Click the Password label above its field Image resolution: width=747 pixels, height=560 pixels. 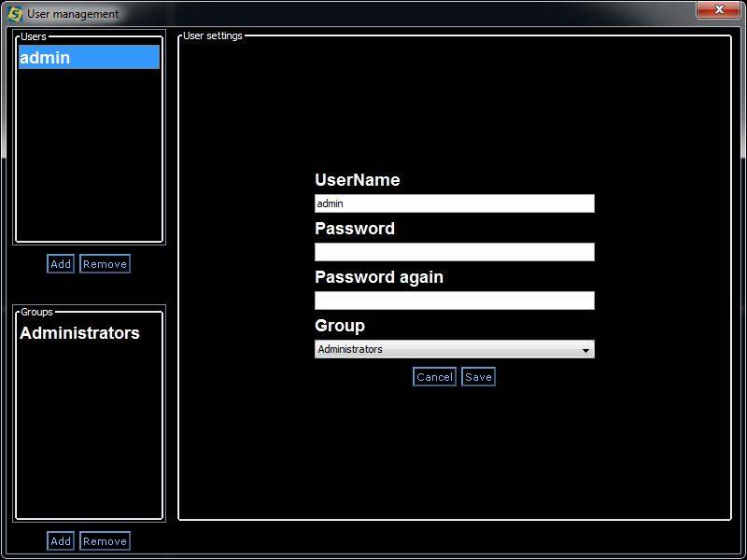coord(355,229)
